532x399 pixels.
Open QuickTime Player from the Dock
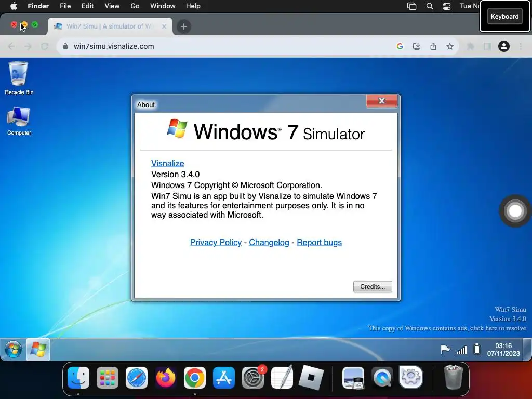[382, 378]
